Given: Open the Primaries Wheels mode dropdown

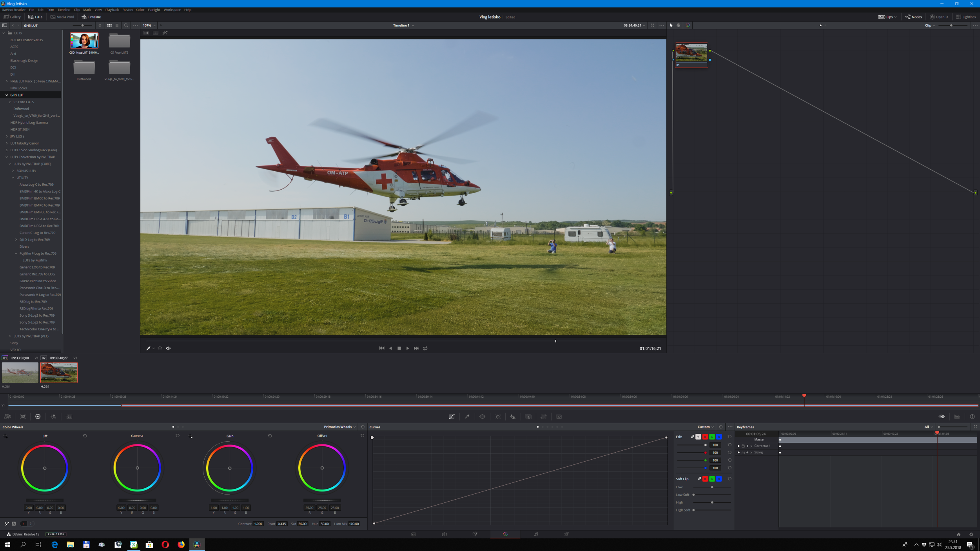Looking at the screenshot, I should click(339, 427).
